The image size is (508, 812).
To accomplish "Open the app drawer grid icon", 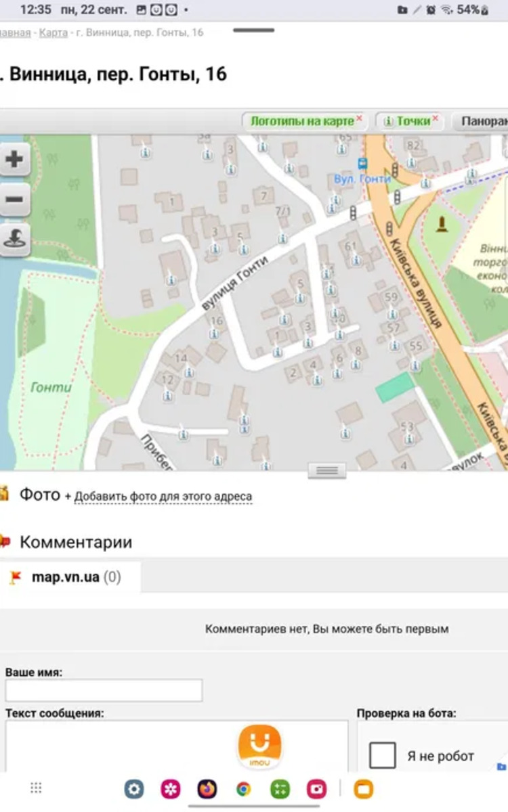I will 36,788.
